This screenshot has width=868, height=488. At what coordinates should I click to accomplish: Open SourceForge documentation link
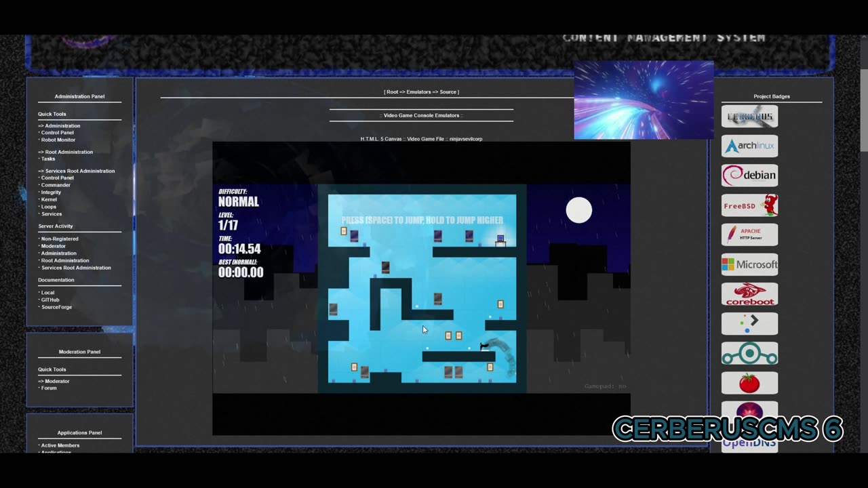(x=56, y=307)
